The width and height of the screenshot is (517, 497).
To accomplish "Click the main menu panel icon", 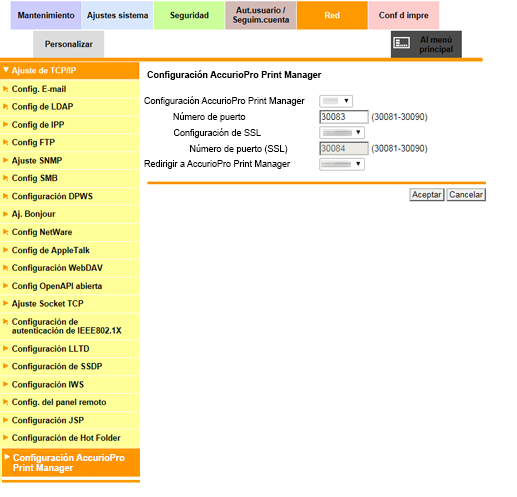I will 402,43.
